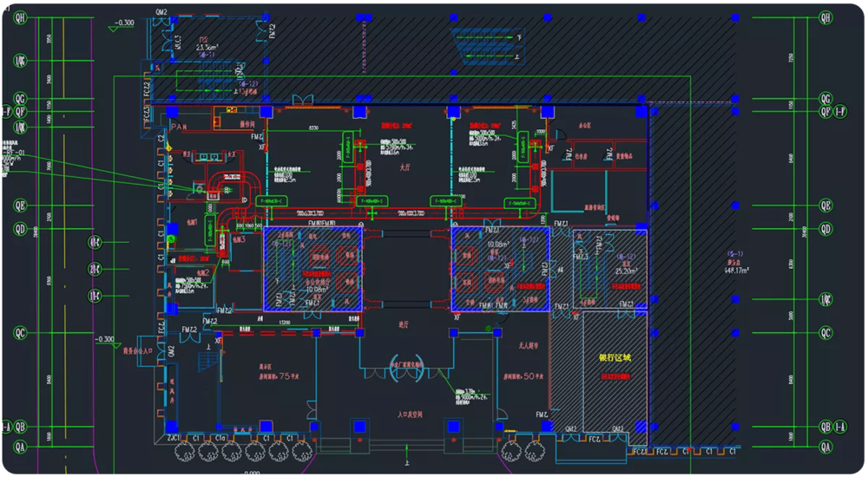Click the QA axis bubble on the right edge

825,447
